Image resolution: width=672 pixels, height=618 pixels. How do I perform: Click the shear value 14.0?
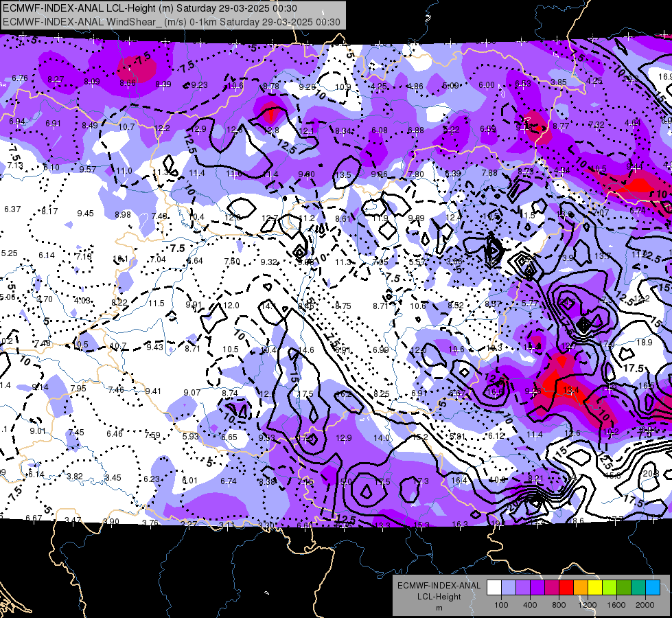coord(382,437)
